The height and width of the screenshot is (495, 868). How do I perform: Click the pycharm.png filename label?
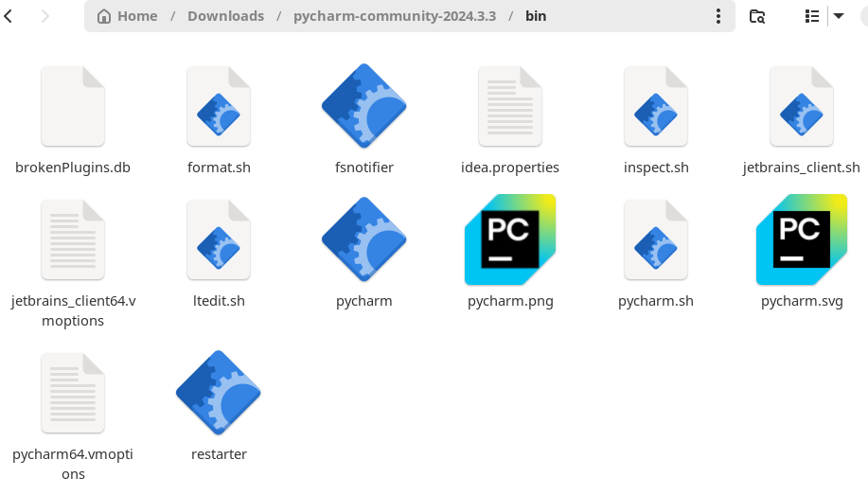[x=510, y=301]
